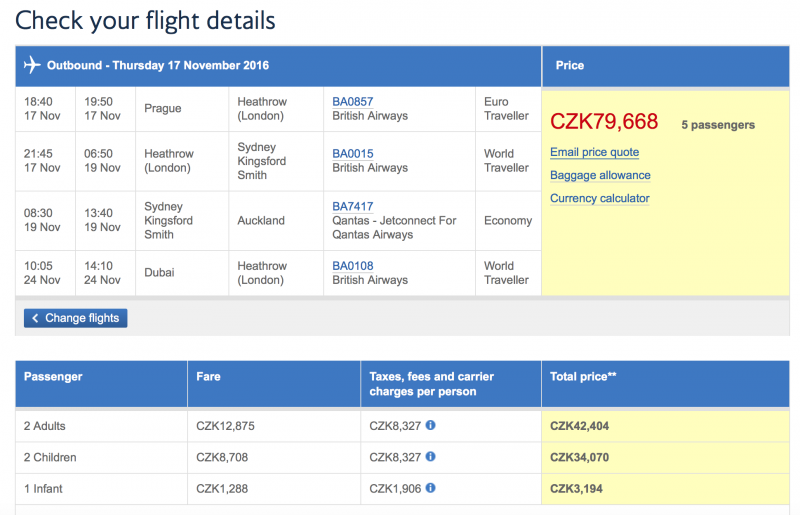Click the CZK3,194 infant total cell
Screen dimensions: 800x515
pos(665,489)
